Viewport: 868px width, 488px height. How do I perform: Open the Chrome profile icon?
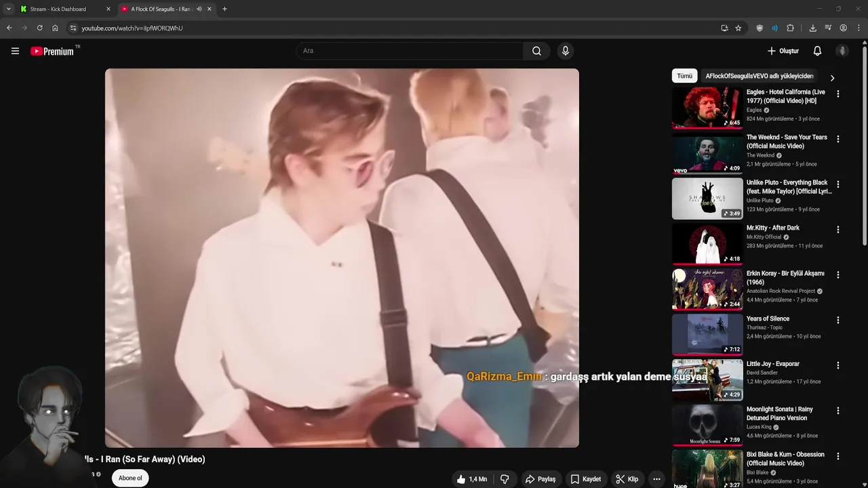[x=843, y=28]
